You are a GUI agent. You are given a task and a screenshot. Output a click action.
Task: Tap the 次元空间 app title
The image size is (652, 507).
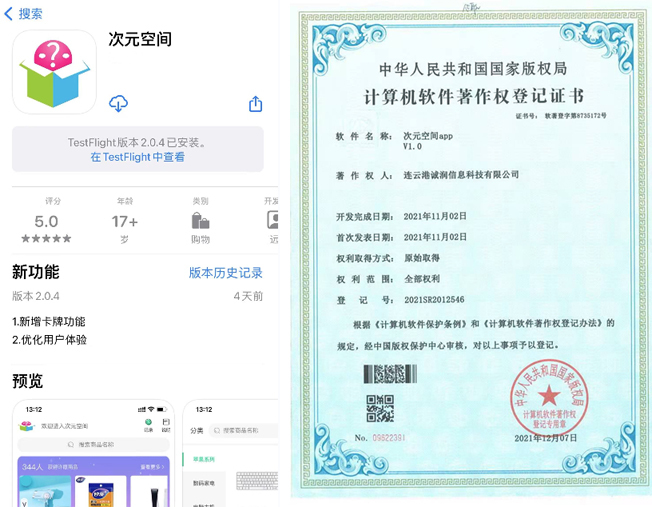click(x=140, y=39)
